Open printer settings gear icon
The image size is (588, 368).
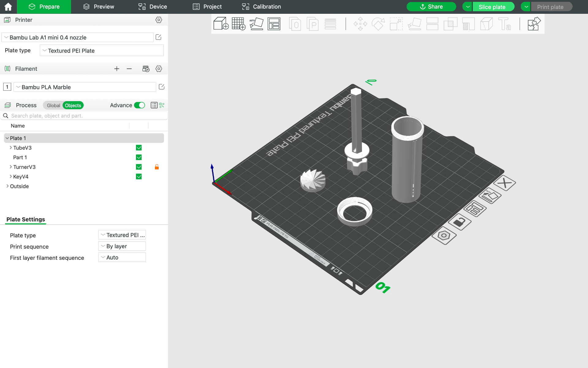point(159,20)
